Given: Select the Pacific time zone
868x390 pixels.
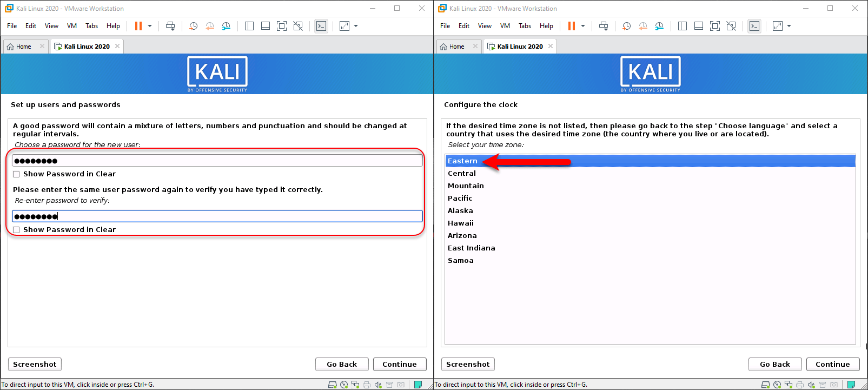Looking at the screenshot, I should pos(650,198).
